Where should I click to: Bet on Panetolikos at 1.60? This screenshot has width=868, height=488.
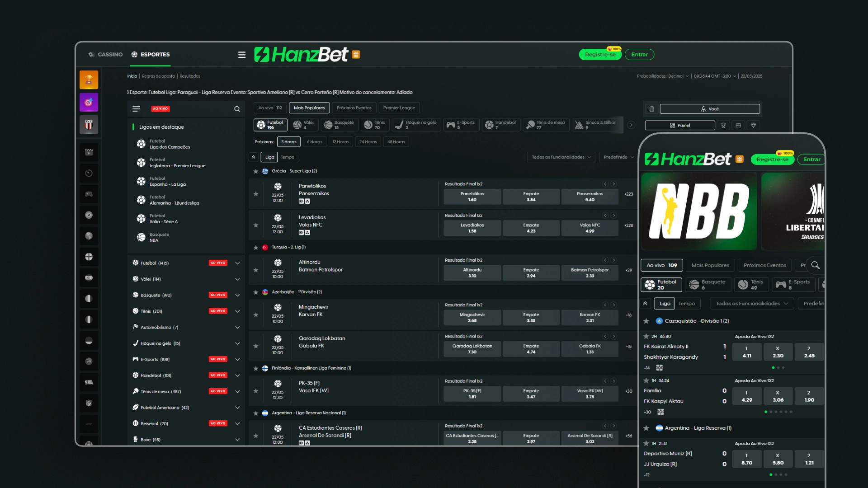click(472, 197)
